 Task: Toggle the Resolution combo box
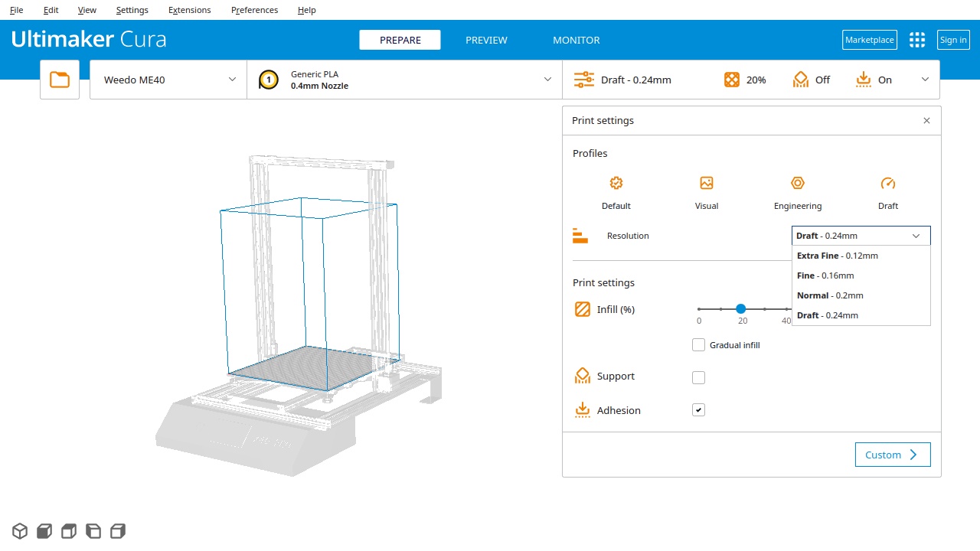pyautogui.click(x=861, y=236)
